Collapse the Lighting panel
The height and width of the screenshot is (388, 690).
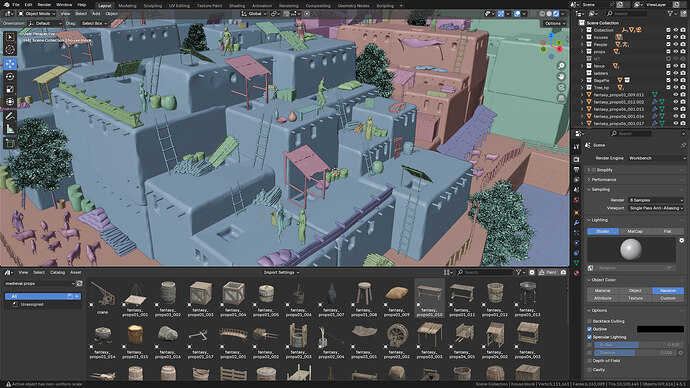pyautogui.click(x=599, y=220)
